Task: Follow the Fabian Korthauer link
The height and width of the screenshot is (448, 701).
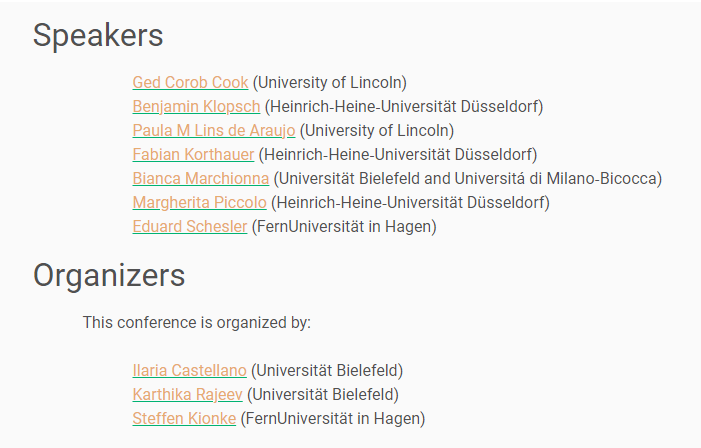Action: click(x=193, y=154)
